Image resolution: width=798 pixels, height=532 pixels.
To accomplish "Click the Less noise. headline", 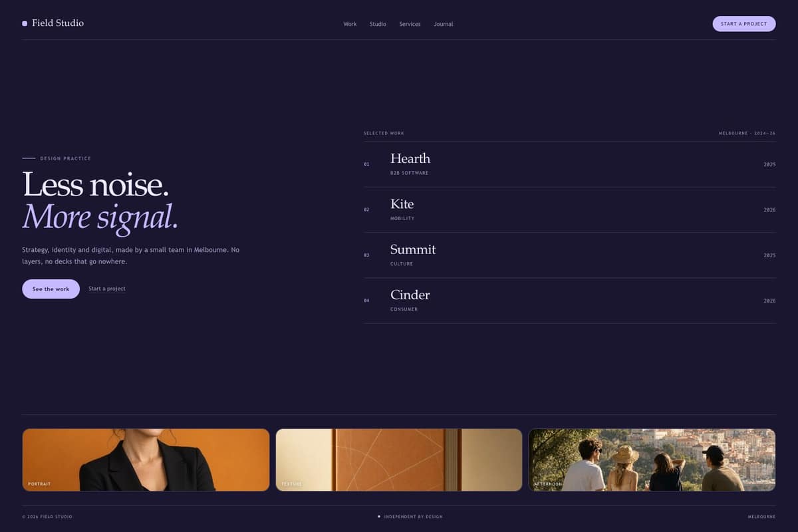I will tap(96, 184).
